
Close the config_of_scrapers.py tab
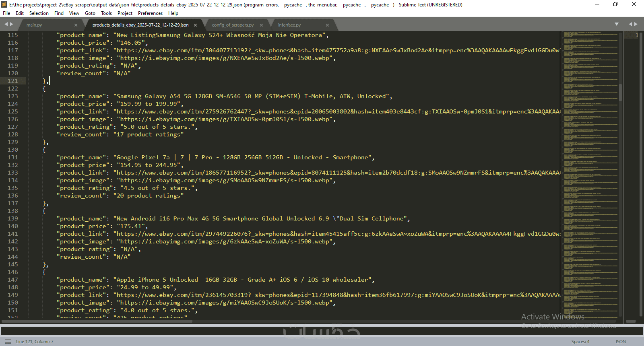tap(261, 25)
